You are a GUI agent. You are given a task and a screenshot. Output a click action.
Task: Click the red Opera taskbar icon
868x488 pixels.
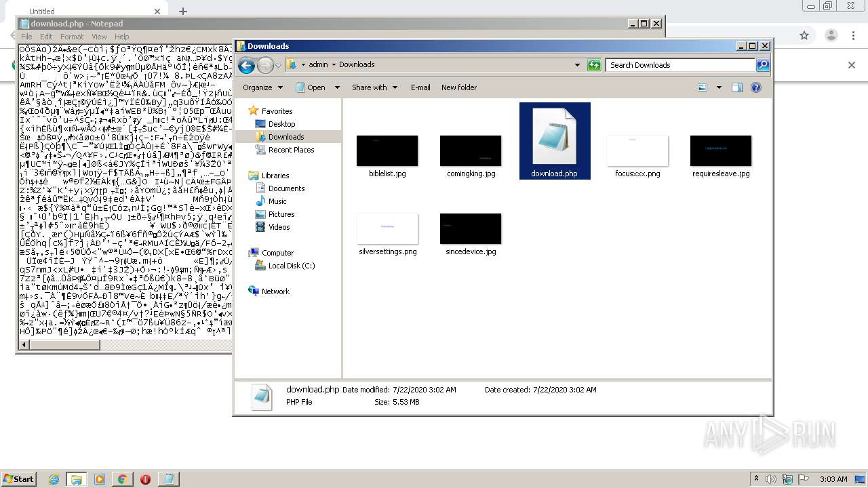[x=145, y=479]
